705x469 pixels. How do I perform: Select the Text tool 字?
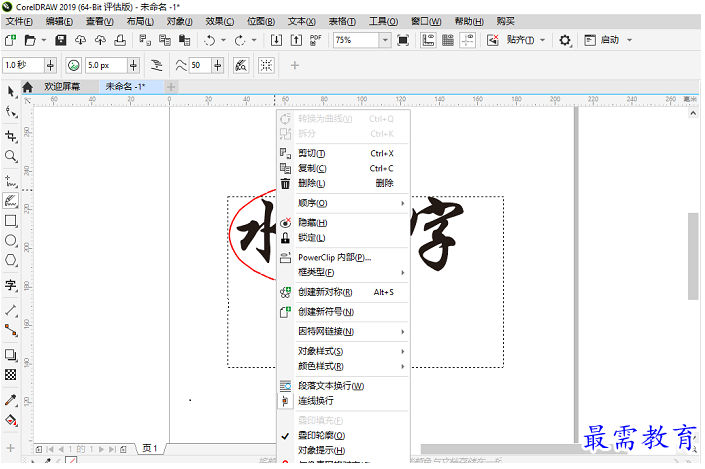[x=11, y=285]
